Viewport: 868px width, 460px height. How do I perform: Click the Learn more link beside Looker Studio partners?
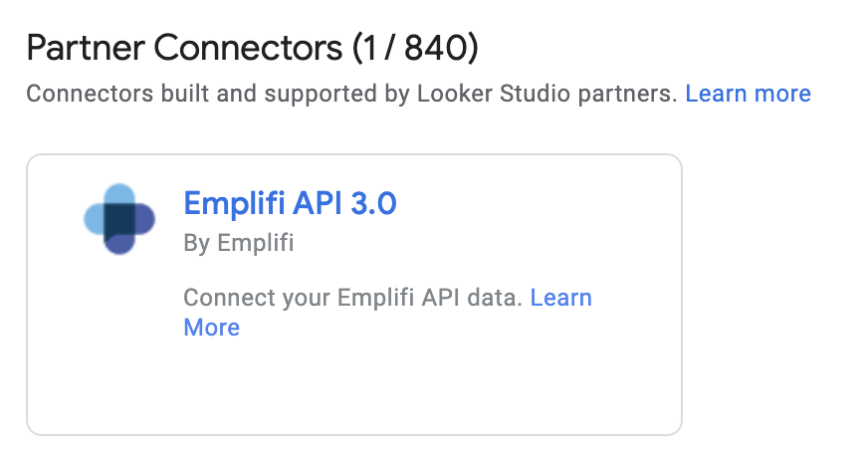pos(748,94)
